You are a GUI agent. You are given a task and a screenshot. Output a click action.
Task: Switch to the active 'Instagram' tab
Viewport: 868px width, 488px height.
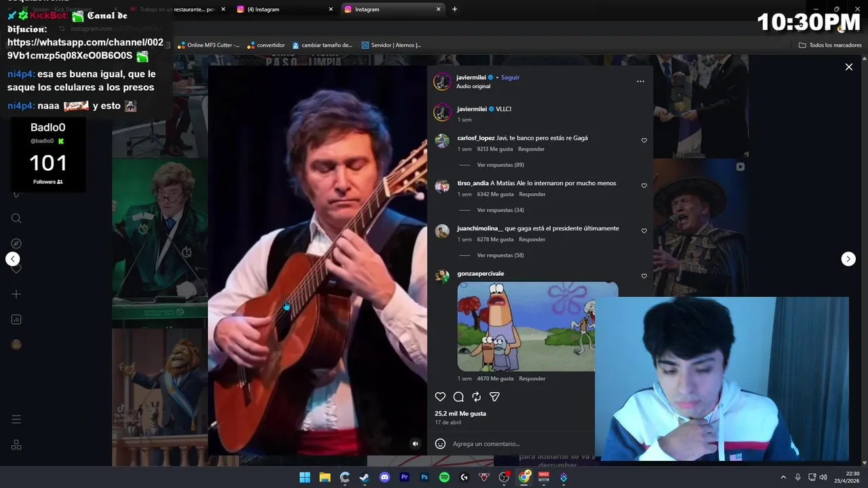click(x=392, y=9)
